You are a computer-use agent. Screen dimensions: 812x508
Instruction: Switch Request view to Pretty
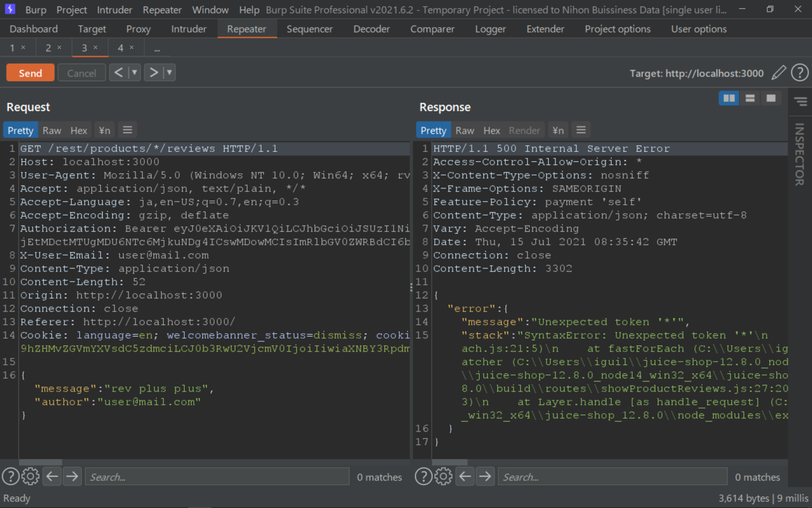pyautogui.click(x=20, y=130)
